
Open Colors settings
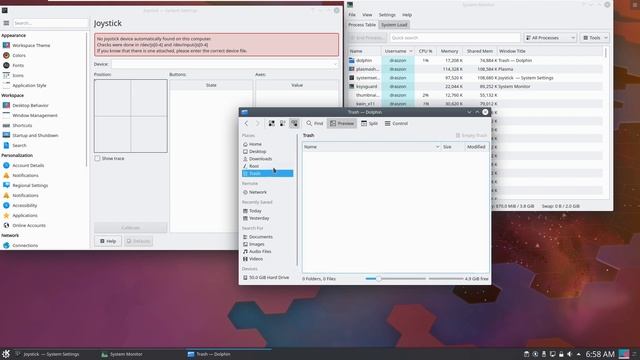pyautogui.click(x=19, y=56)
